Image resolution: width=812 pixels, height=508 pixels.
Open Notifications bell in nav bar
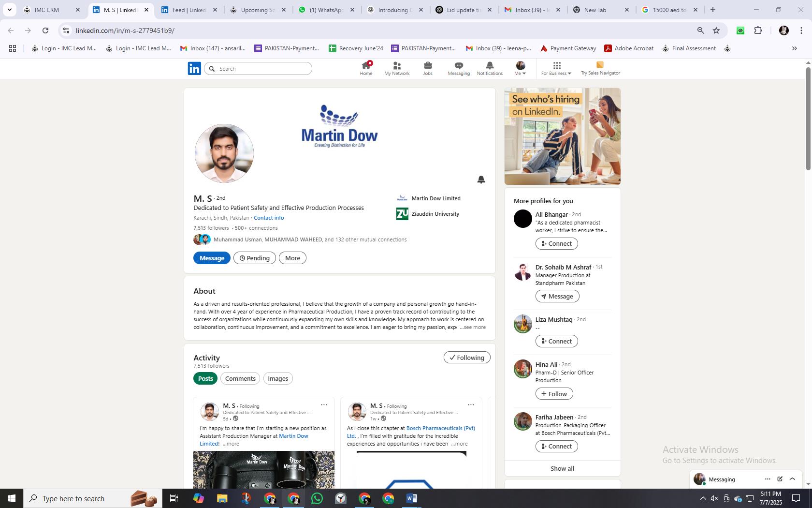pos(490,68)
